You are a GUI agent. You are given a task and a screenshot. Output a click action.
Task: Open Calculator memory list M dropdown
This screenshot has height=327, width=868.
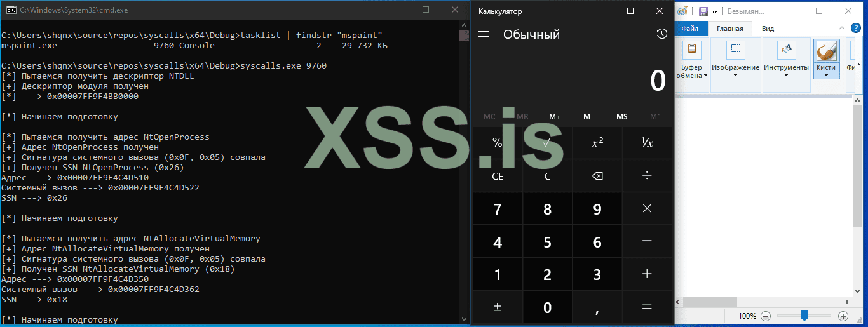(654, 116)
